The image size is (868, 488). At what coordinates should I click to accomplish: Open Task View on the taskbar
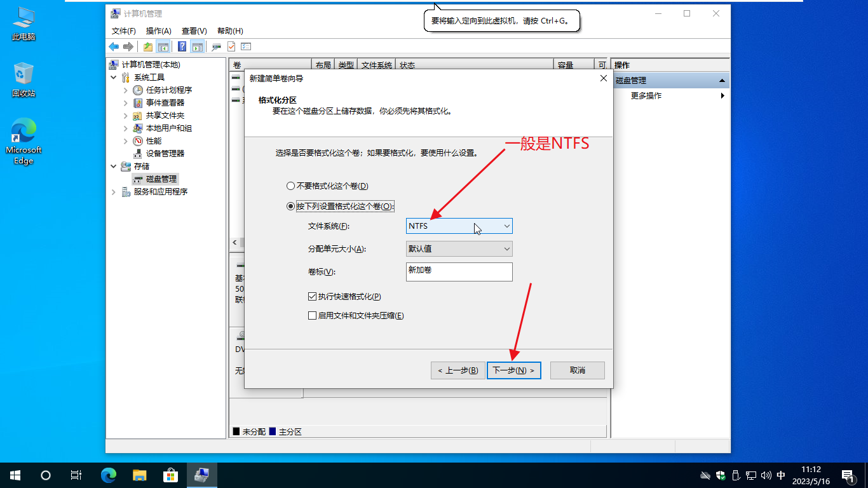pos(76,475)
